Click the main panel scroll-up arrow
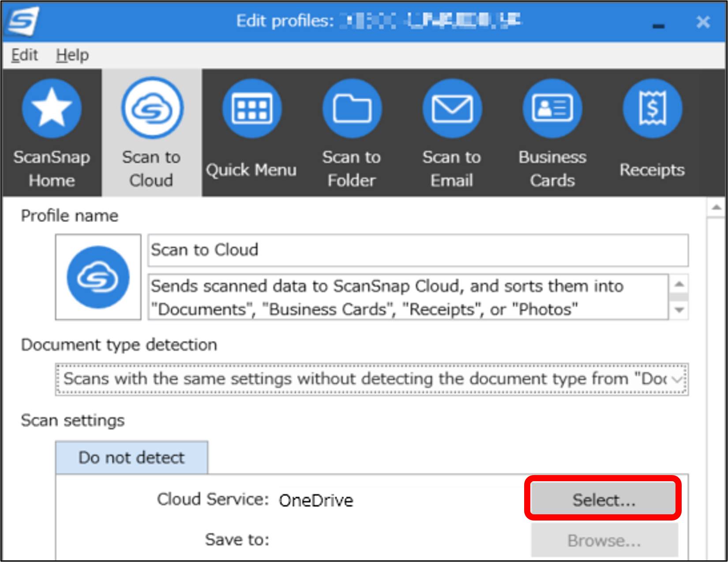 [x=716, y=207]
